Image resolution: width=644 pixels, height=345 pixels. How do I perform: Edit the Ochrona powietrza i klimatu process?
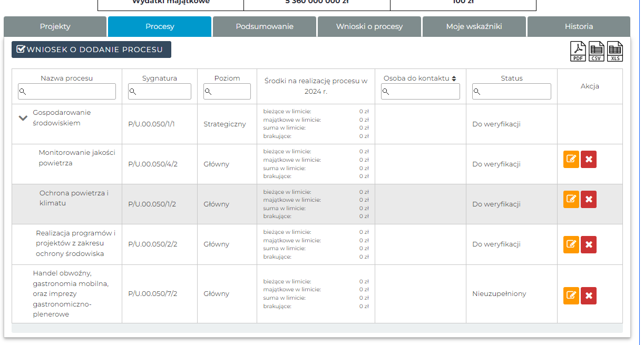pyautogui.click(x=571, y=199)
